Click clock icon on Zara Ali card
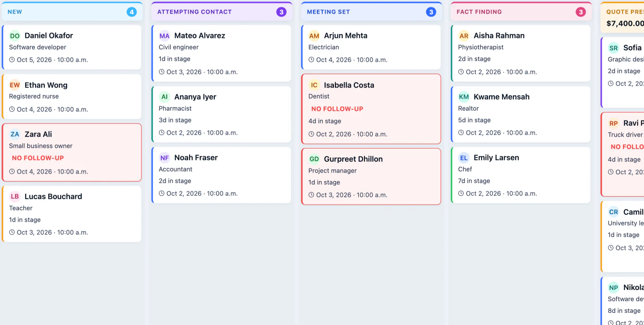644x325 pixels. click(x=12, y=171)
